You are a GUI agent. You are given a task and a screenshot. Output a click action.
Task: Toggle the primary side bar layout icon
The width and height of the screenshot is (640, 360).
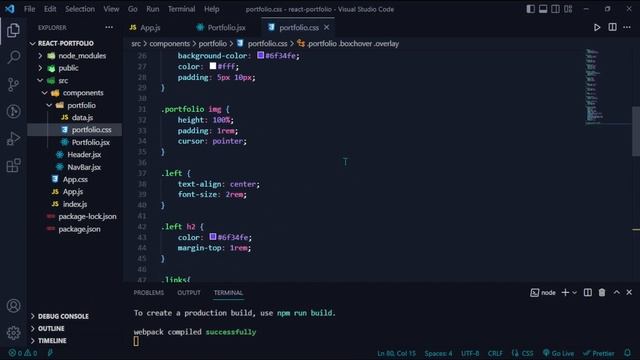(530, 9)
